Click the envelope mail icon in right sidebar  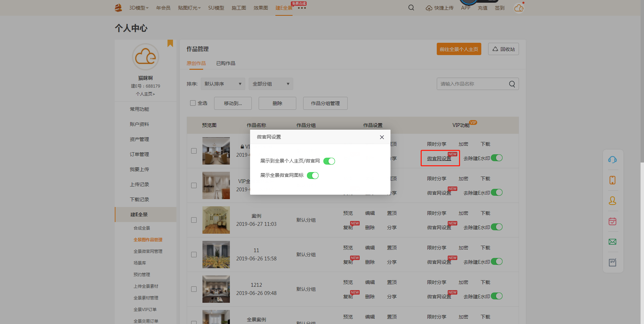click(x=612, y=242)
